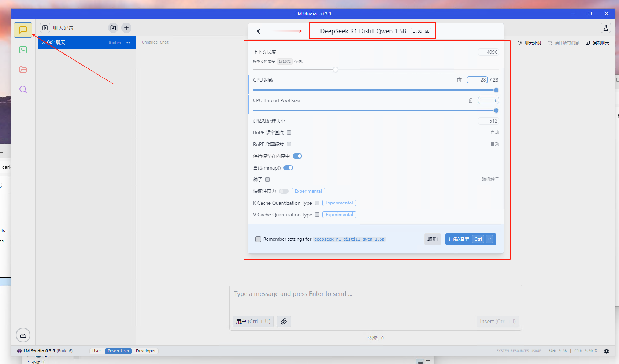
Task: Click the CPU usage readout in status bar
Action: 585,351
